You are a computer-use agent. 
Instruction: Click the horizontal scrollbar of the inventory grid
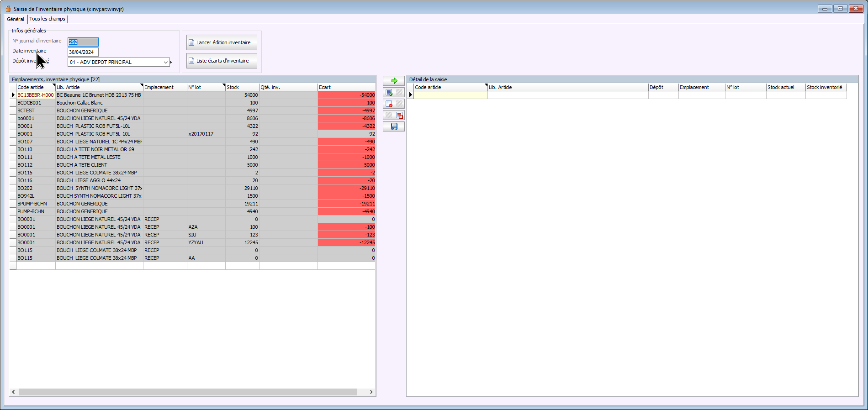click(187, 392)
